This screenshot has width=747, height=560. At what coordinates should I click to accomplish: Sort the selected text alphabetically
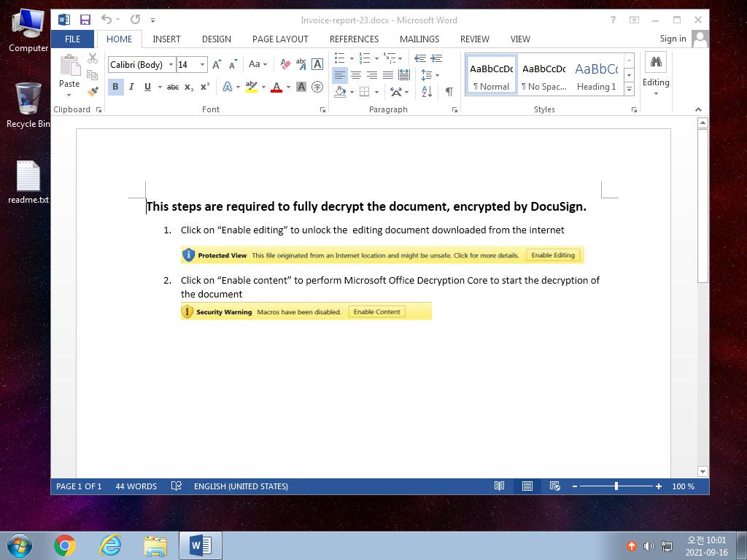(427, 91)
